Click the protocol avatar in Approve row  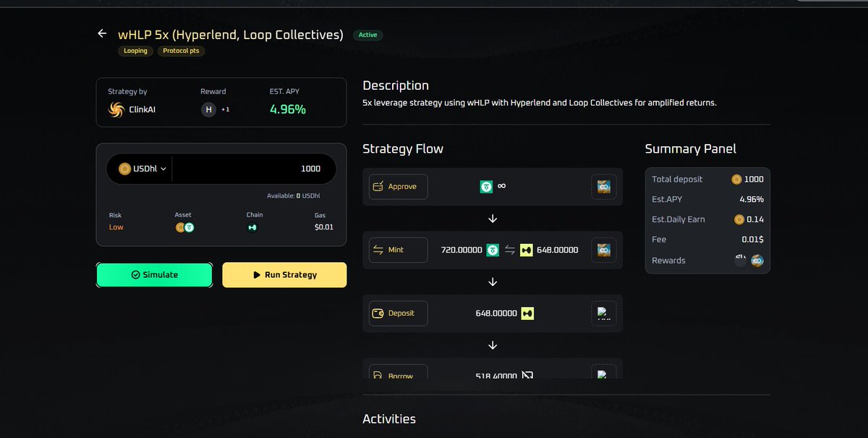pos(604,187)
